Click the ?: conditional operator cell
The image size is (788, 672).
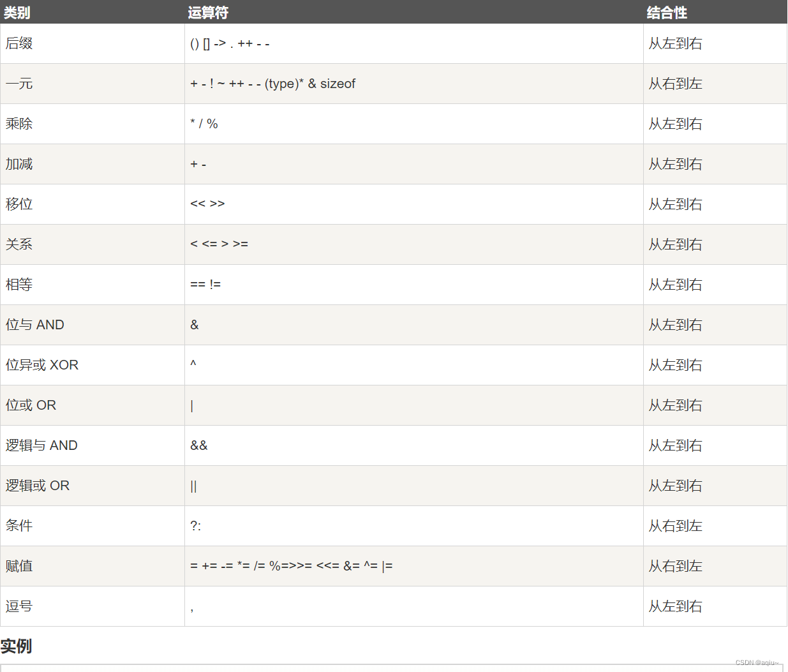pos(414,526)
